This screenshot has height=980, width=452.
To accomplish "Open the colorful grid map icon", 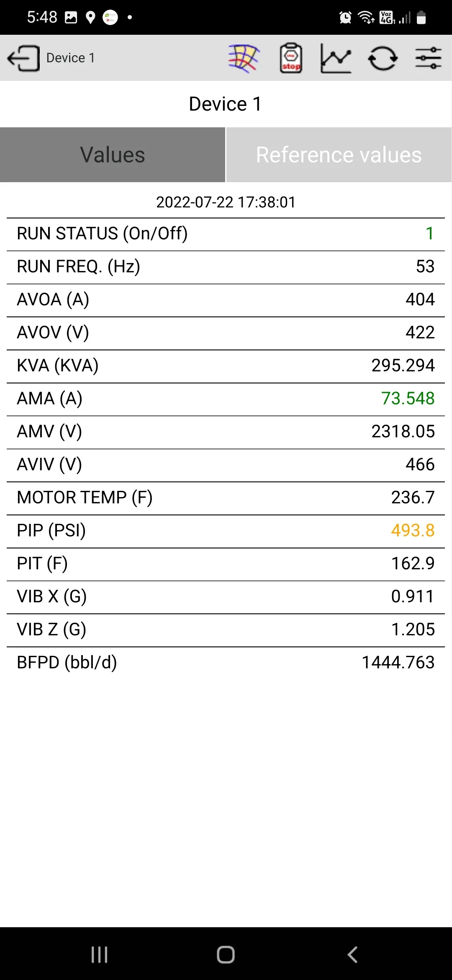I will point(244,58).
